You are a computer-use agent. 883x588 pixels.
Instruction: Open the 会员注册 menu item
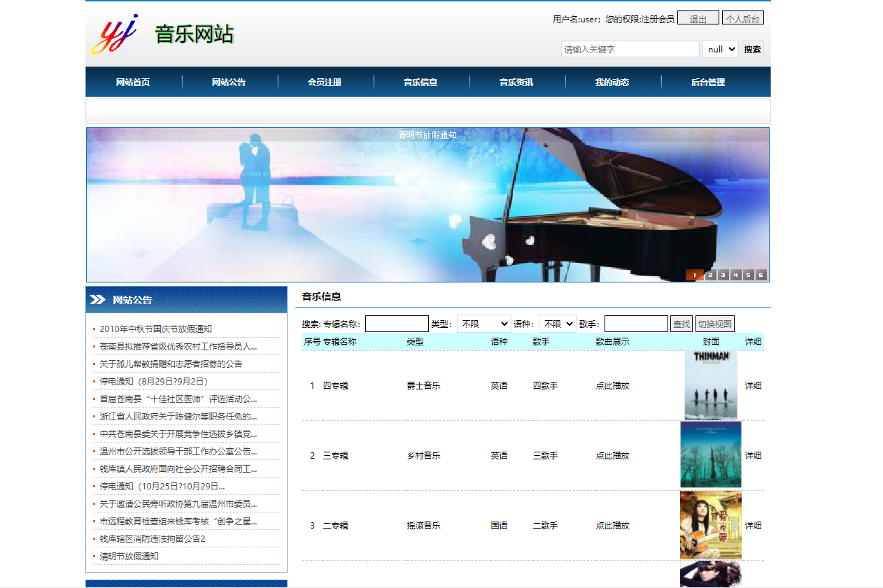[x=325, y=82]
